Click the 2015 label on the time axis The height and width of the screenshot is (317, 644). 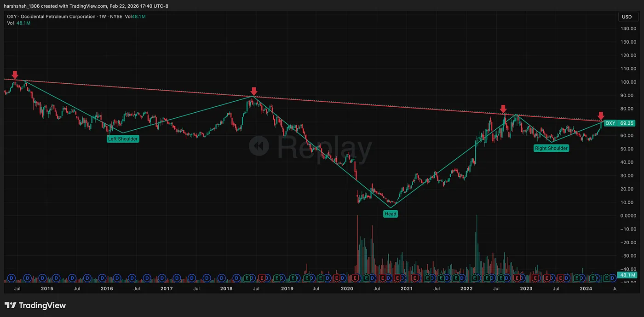tap(47, 289)
